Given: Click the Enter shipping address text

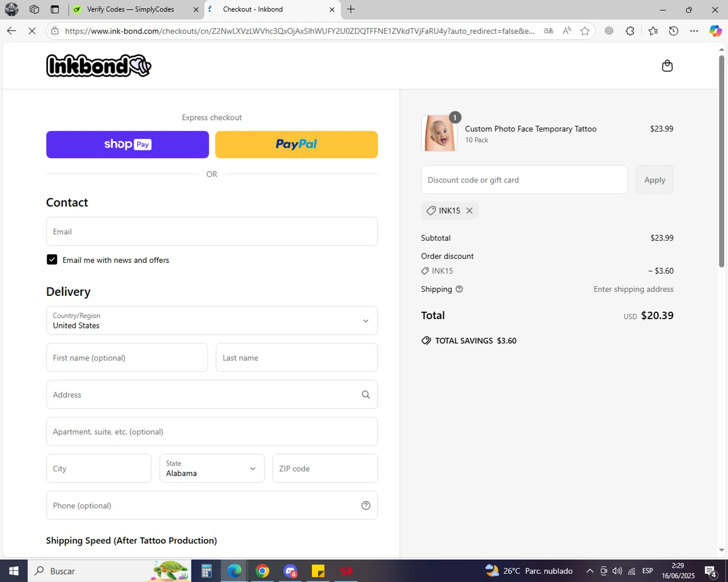Looking at the screenshot, I should [x=633, y=289].
